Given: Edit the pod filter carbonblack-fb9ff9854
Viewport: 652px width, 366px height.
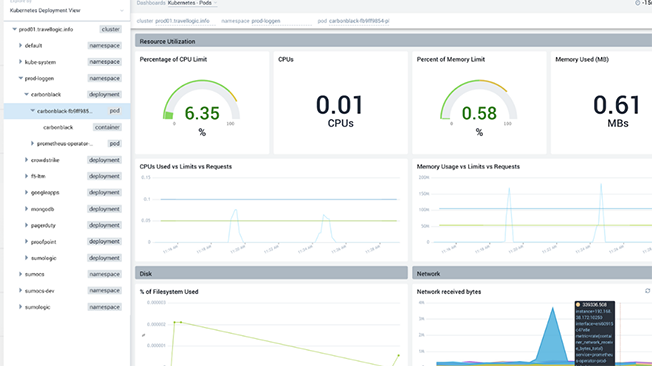Looking at the screenshot, I should coord(359,21).
